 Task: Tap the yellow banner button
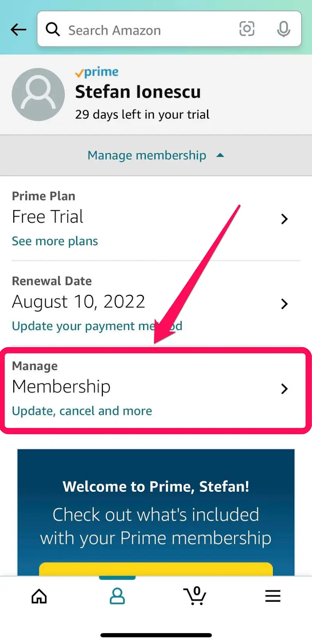coord(156,569)
